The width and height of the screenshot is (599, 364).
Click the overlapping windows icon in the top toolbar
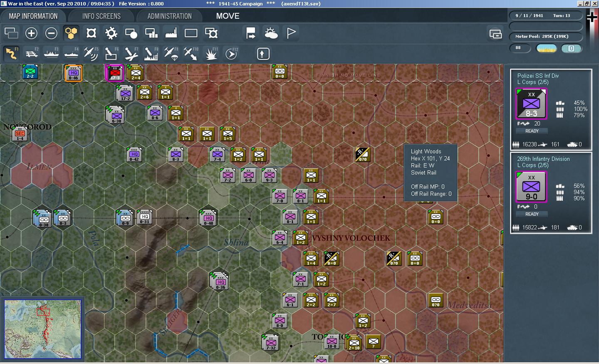point(11,33)
